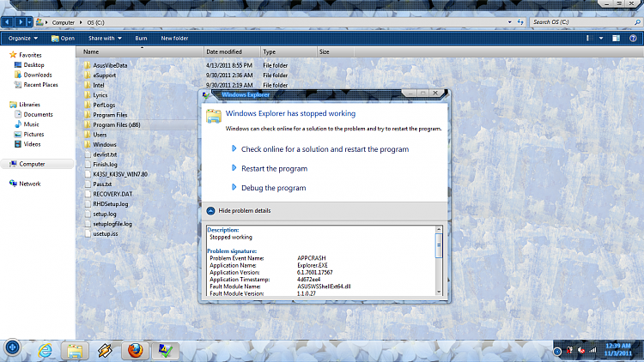The width and height of the screenshot is (644, 362).
Task: Go forward with the Explorer forward arrow
Action: (x=20, y=21)
